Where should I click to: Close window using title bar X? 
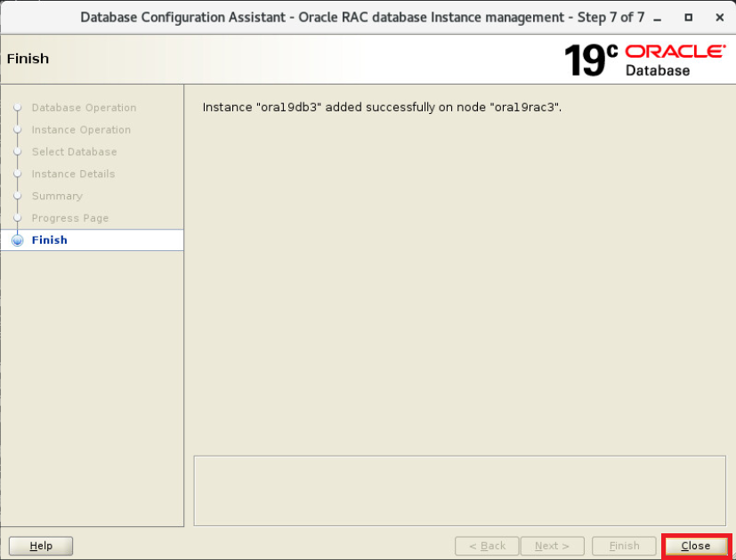pyautogui.click(x=720, y=18)
